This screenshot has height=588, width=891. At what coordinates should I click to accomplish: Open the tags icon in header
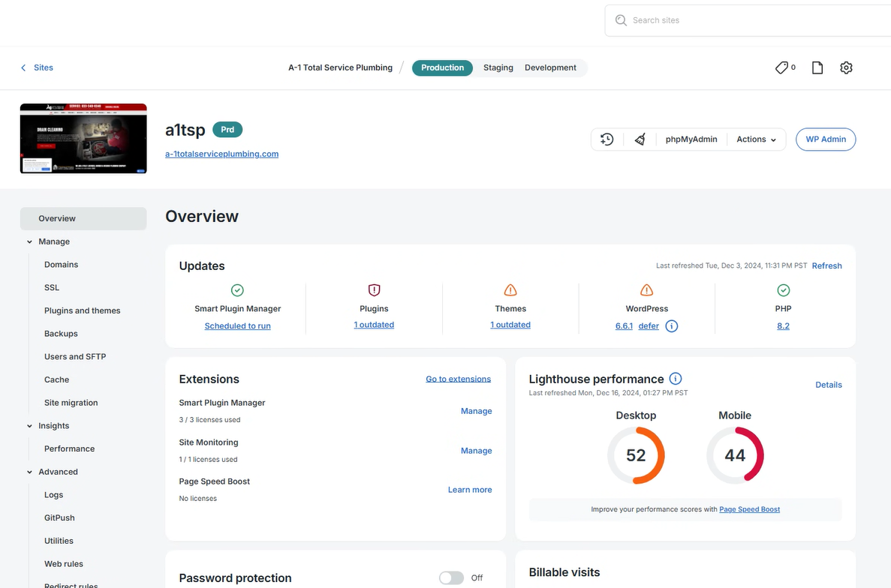tap(782, 67)
